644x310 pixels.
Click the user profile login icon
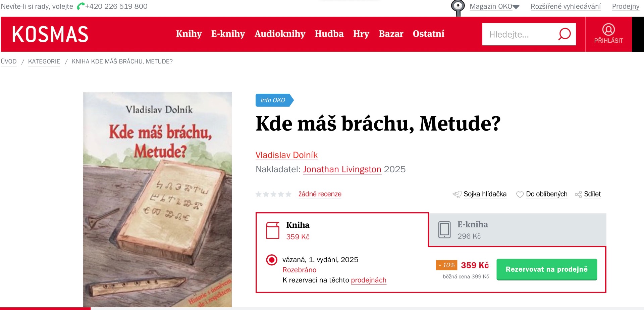click(608, 30)
